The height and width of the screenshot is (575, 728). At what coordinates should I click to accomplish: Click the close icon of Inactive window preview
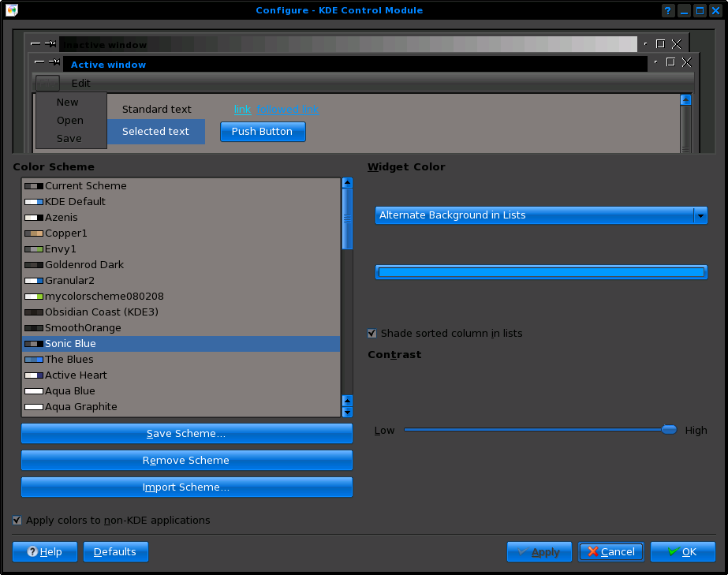(x=677, y=44)
